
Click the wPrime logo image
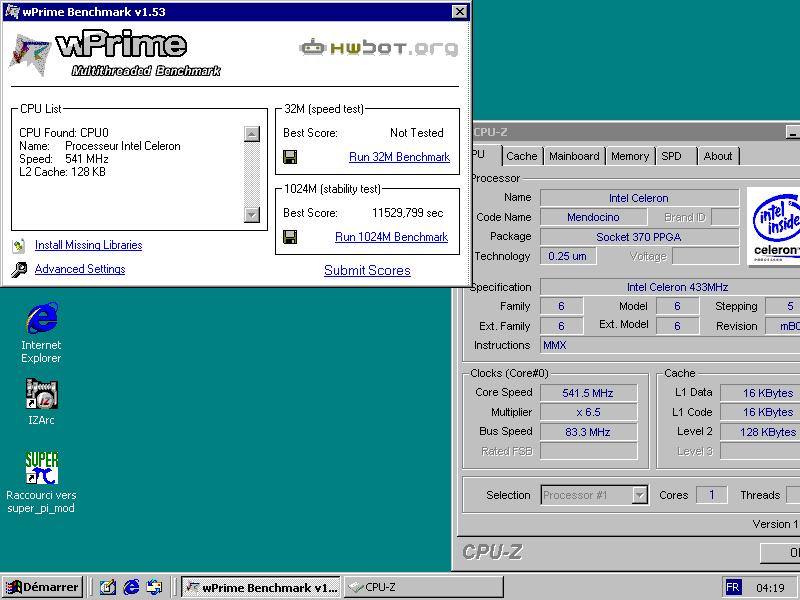[x=115, y=55]
